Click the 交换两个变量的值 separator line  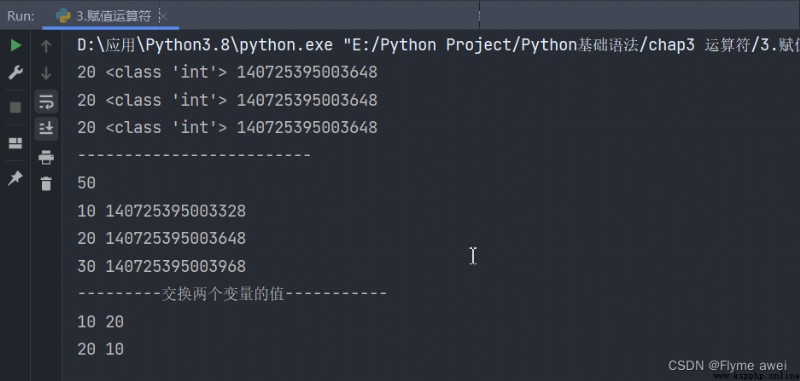pos(232,294)
